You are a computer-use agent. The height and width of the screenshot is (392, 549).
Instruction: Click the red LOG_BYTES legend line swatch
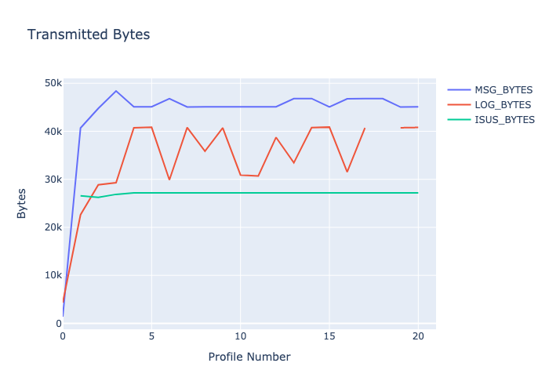tap(459, 104)
